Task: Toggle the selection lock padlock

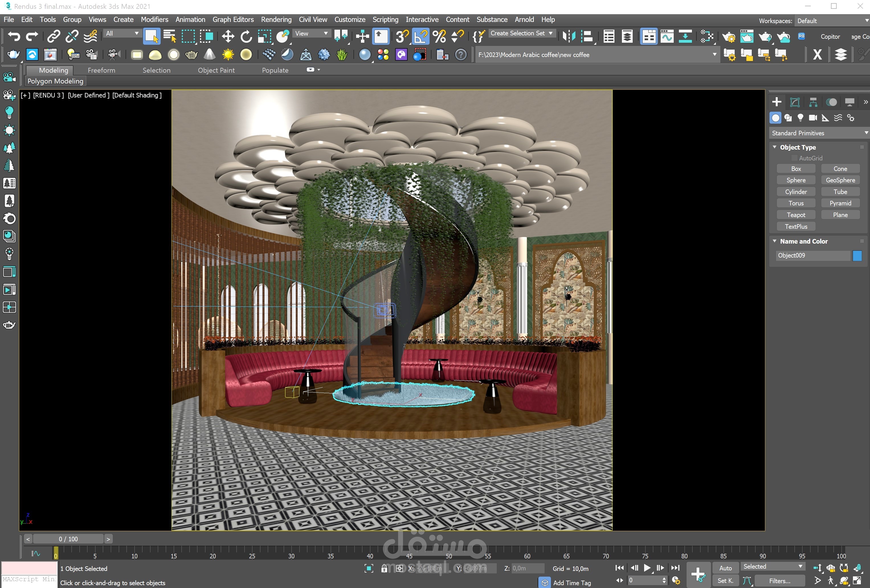Action: point(384,568)
